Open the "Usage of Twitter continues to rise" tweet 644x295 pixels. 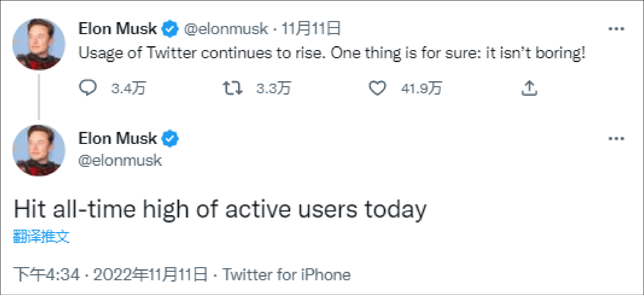pyautogui.click(x=332, y=53)
